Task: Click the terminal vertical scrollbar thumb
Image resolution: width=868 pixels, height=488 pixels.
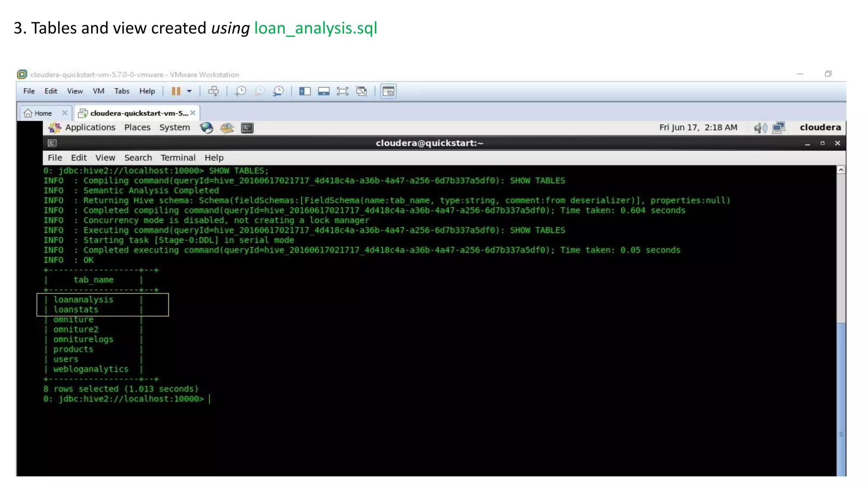Action: point(841,400)
